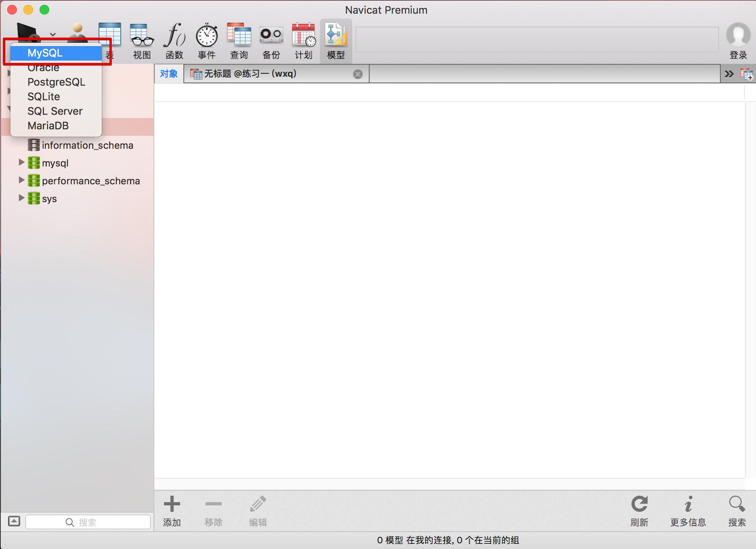756x549 pixels.
Task: Click the Login (登录) avatar icon
Action: (738, 35)
